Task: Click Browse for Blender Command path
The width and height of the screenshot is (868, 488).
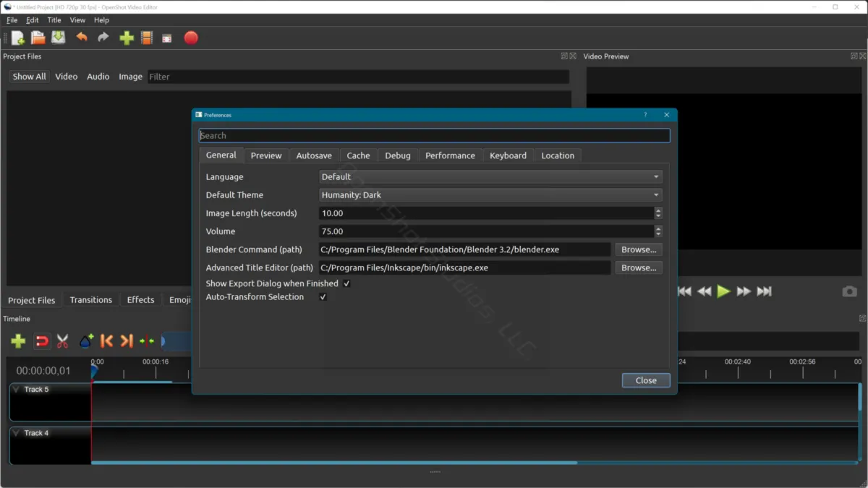Action: pyautogui.click(x=638, y=249)
